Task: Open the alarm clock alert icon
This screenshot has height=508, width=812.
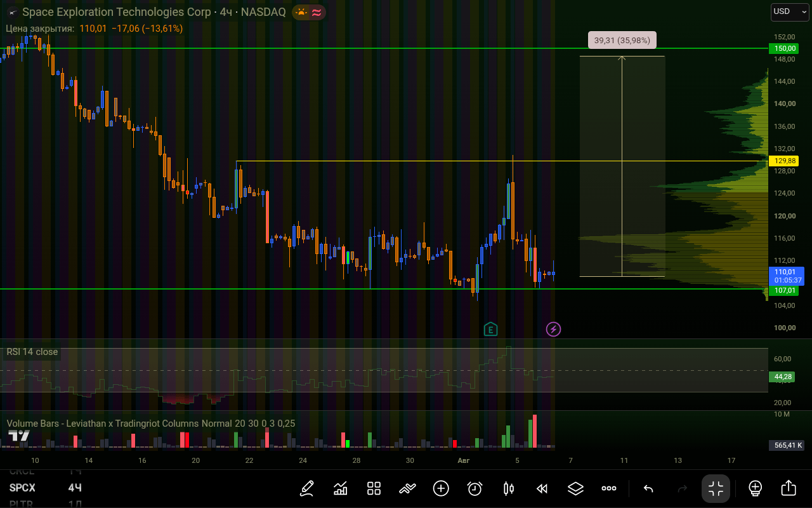Action: pyautogui.click(x=475, y=488)
